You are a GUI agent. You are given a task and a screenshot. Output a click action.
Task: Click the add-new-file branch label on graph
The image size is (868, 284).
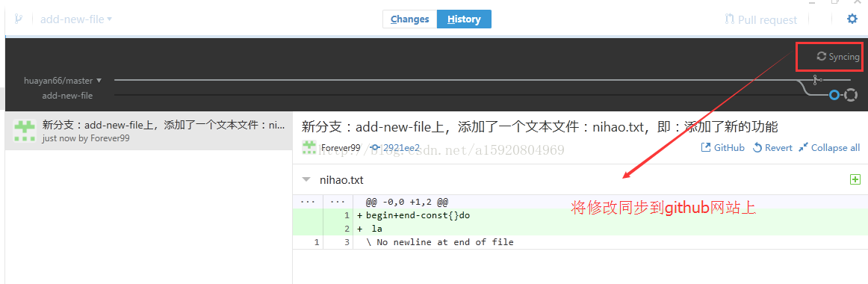pyautogui.click(x=67, y=95)
